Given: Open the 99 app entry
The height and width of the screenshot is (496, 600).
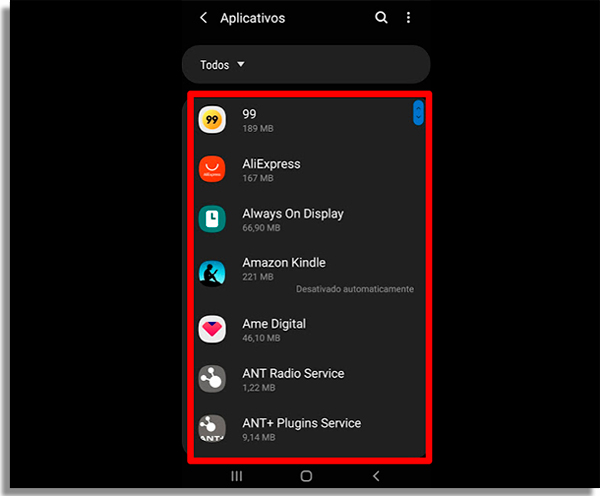Looking at the screenshot, I should 309,120.
